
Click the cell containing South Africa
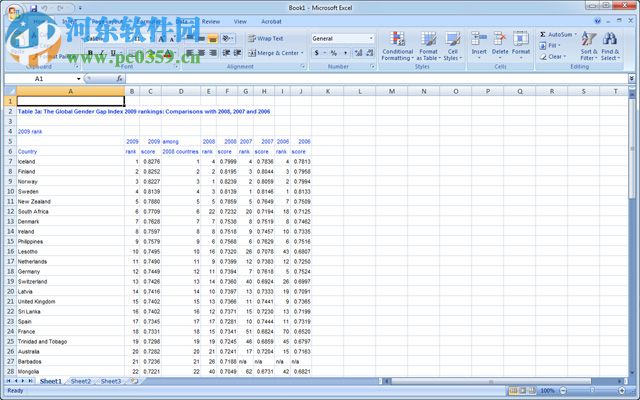pyautogui.click(x=70, y=211)
